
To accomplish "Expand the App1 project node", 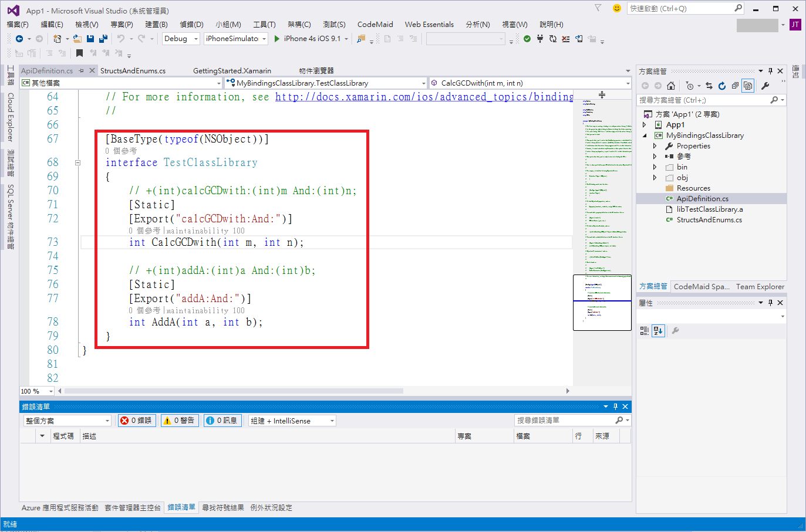I will (645, 125).
